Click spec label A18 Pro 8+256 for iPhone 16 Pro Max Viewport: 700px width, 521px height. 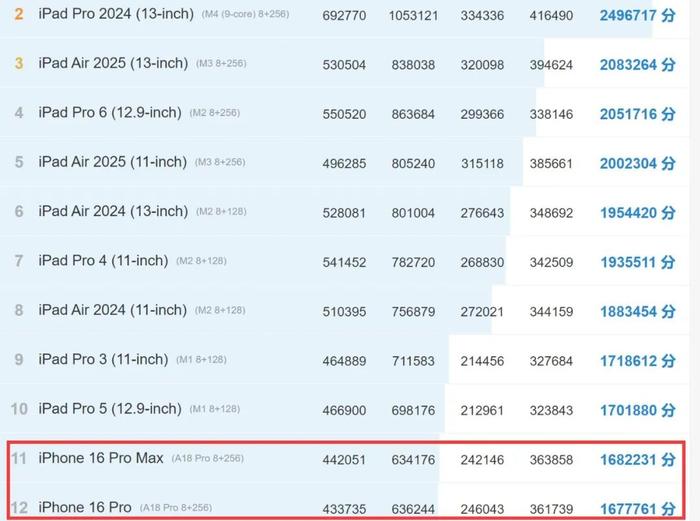[x=208, y=458]
